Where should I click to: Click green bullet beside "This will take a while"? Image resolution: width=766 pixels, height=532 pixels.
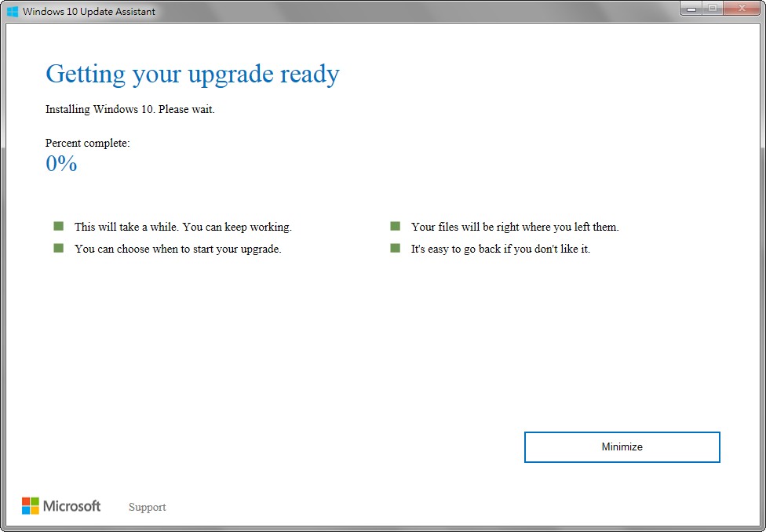point(58,226)
